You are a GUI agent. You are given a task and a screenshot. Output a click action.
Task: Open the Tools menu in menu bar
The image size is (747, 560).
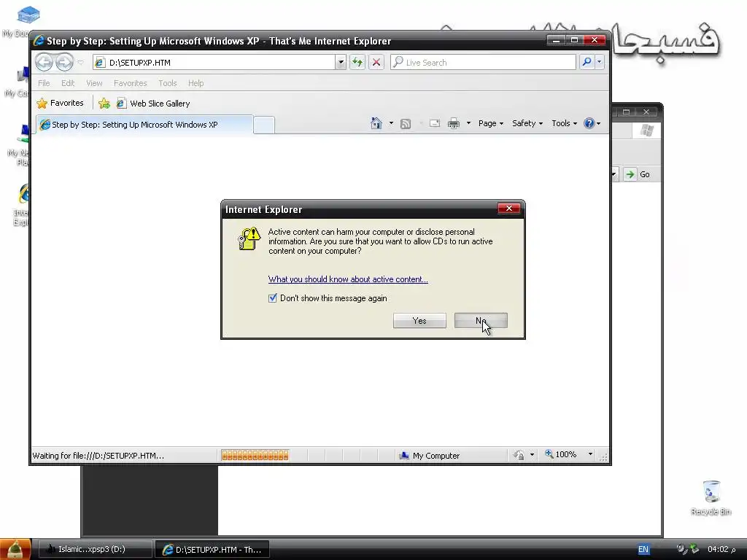click(168, 83)
